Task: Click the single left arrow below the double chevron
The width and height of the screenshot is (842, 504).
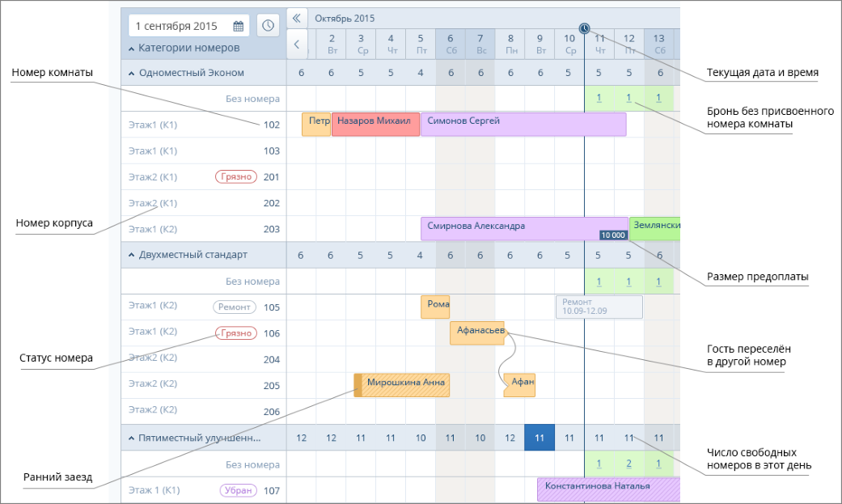Action: coord(296,44)
